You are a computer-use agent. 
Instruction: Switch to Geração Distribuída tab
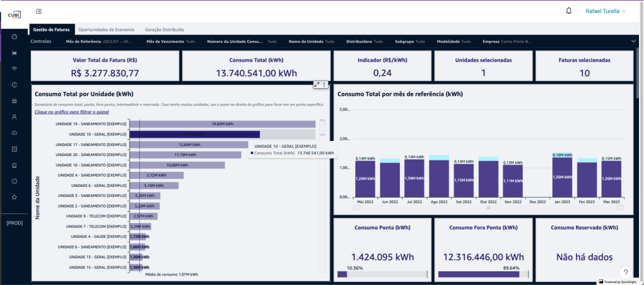[x=164, y=30]
